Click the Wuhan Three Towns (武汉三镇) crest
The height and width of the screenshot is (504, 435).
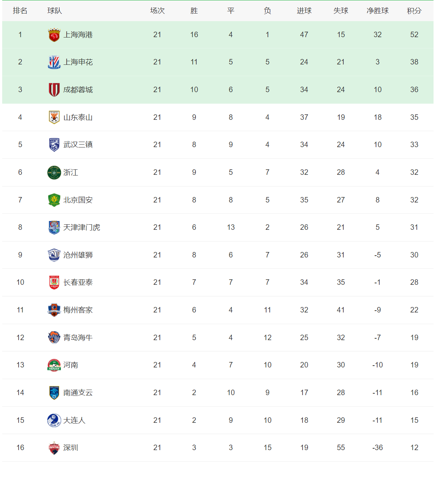click(x=54, y=145)
